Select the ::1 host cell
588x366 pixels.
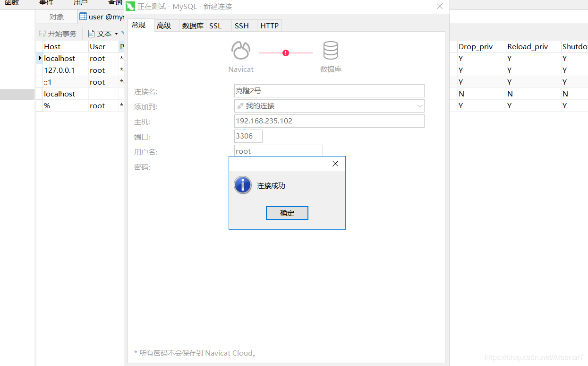coord(65,82)
